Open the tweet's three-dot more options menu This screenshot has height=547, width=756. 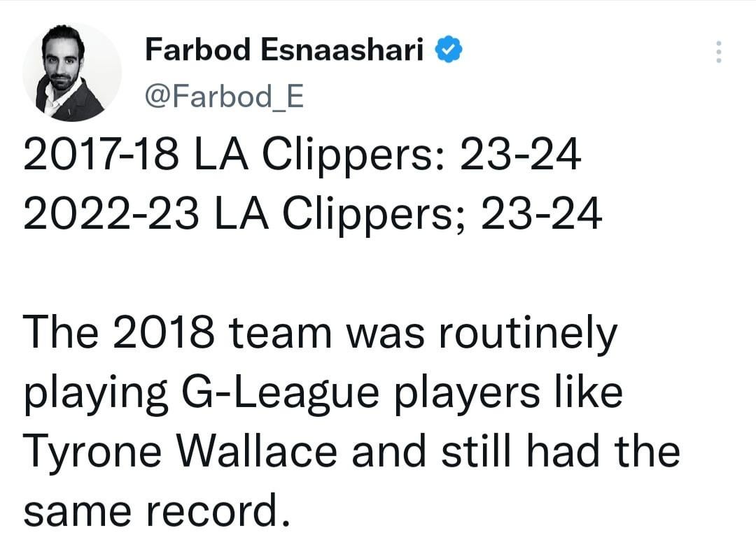point(717,52)
